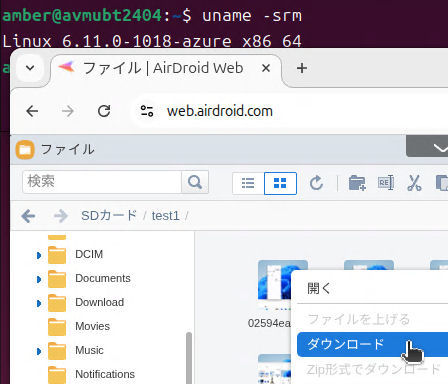
Task: Click the scissors cut icon
Action: [x=414, y=183]
